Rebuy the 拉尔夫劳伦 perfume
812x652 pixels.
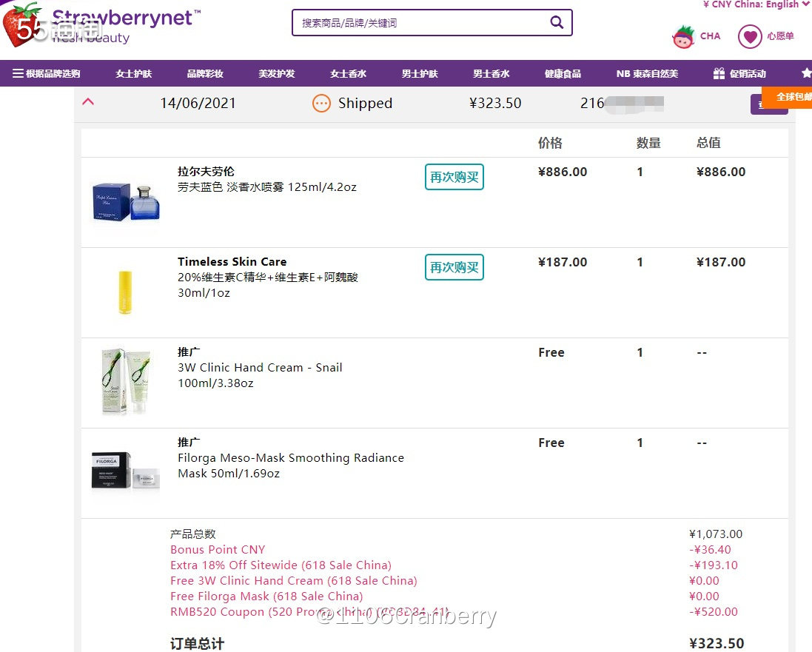tap(454, 177)
